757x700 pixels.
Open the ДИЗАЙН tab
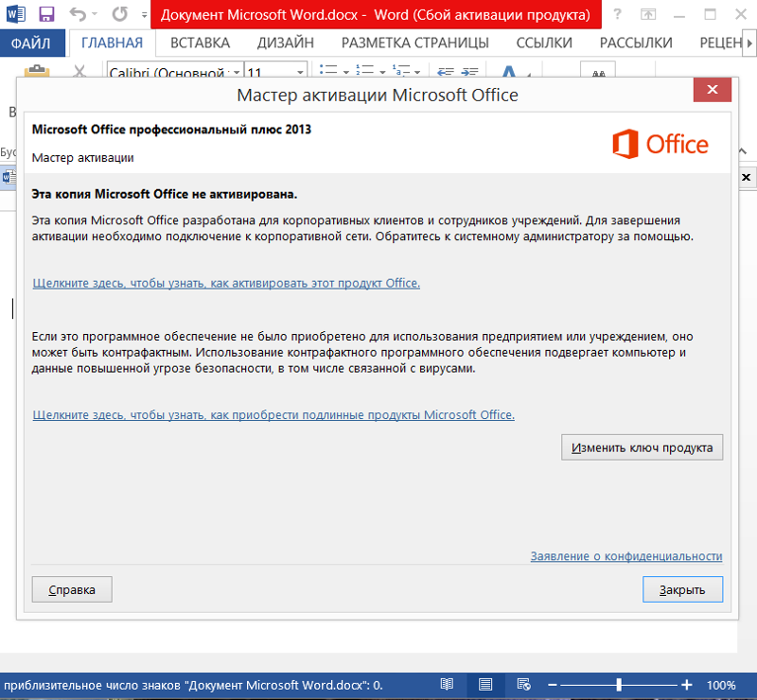point(286,43)
